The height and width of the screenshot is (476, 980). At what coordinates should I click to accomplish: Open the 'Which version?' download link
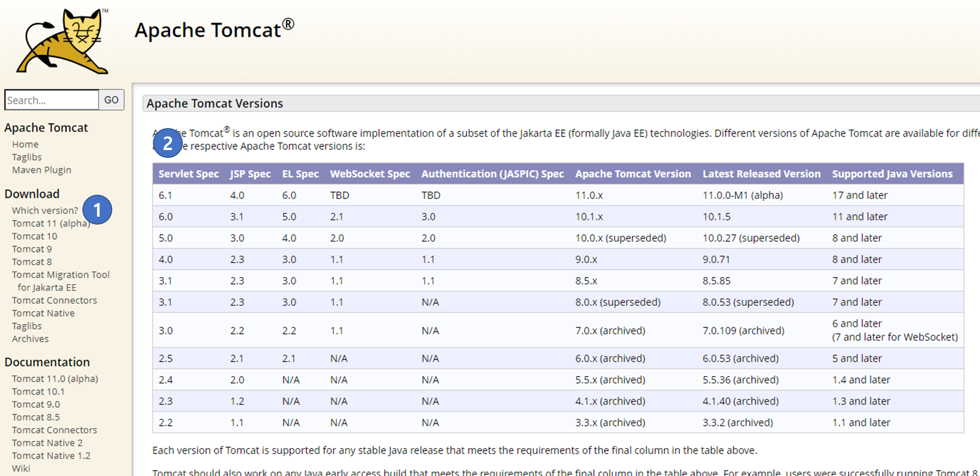(x=45, y=210)
